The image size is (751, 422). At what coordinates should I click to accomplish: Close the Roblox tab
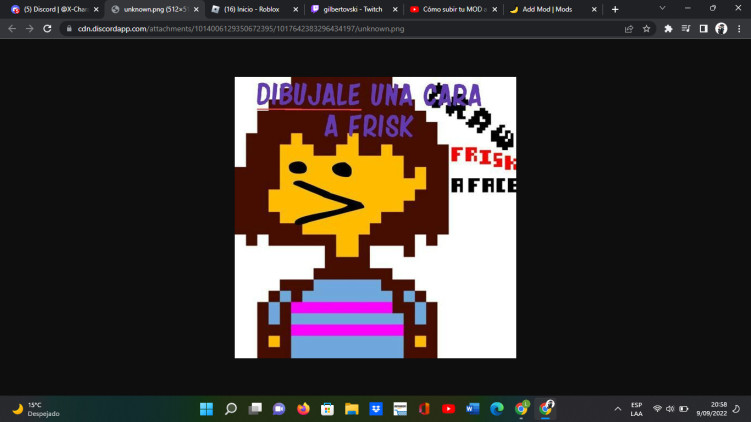click(296, 9)
